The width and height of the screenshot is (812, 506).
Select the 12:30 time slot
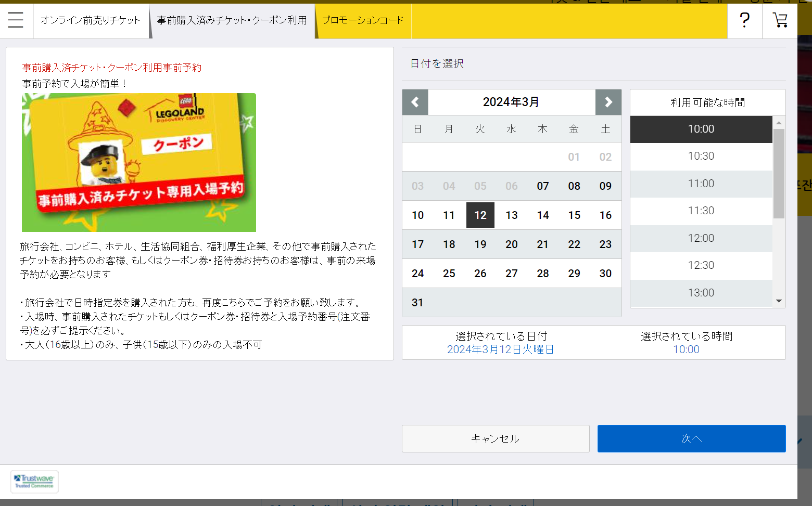(x=701, y=266)
